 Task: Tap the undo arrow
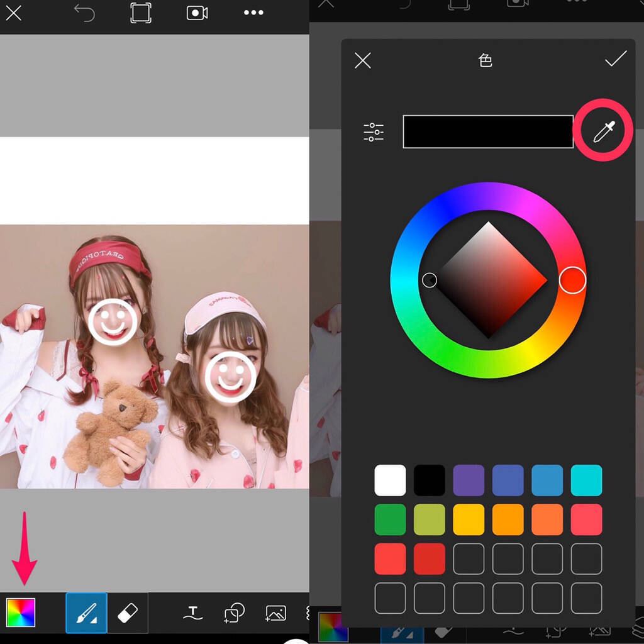[84, 13]
